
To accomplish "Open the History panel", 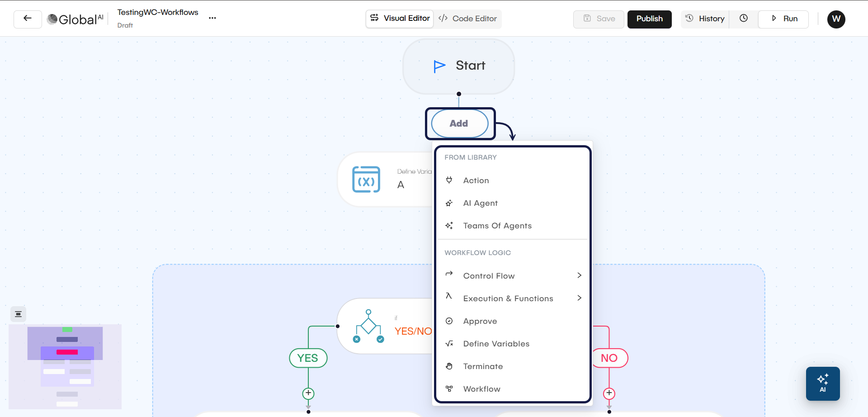I will 705,19.
